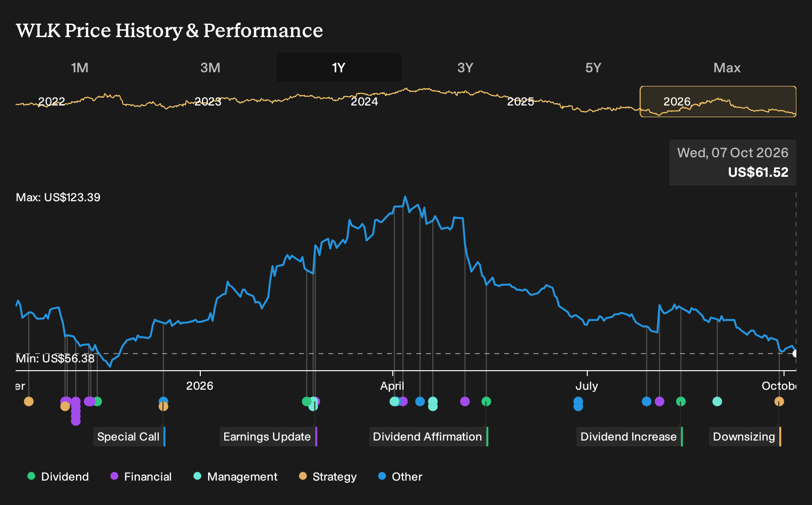Open the 5Y time range tab
The width and height of the screenshot is (812, 505).
pyautogui.click(x=593, y=67)
